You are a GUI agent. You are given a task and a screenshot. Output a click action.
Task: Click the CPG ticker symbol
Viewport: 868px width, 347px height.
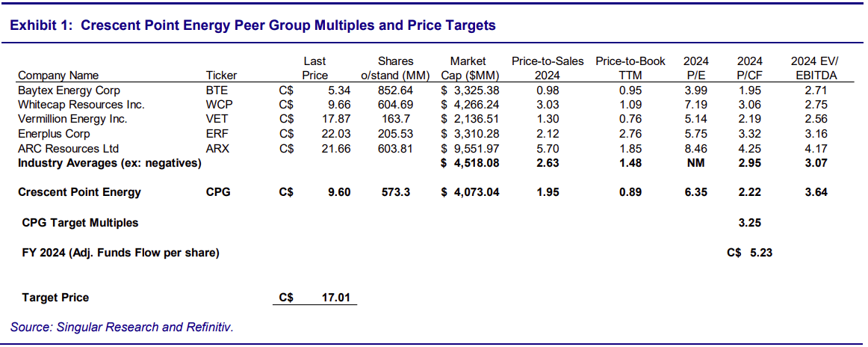coord(218,192)
